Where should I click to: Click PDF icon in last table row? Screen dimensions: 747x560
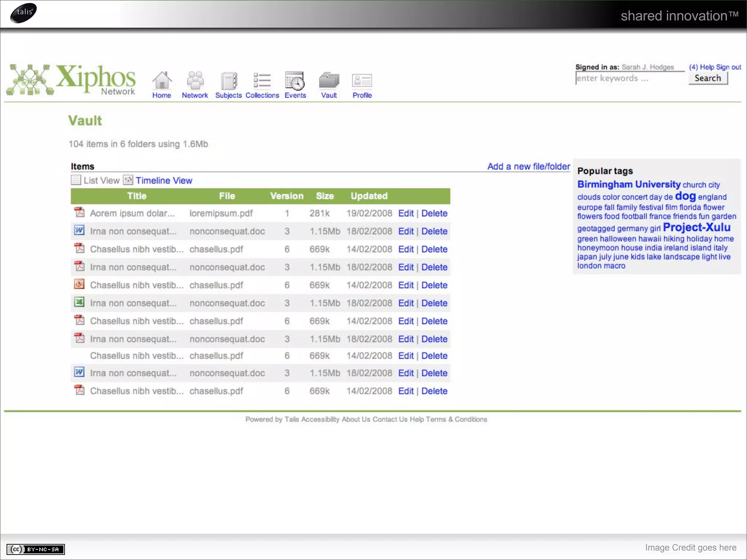point(79,390)
